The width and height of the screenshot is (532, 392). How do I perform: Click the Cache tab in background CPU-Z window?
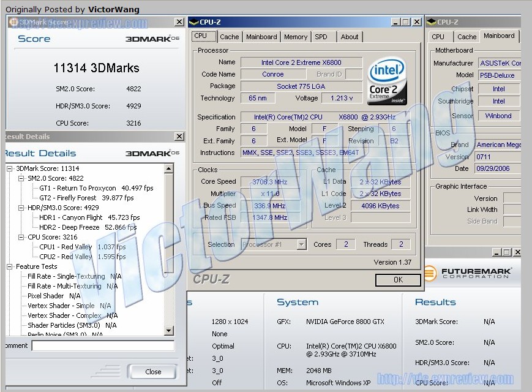click(x=467, y=37)
